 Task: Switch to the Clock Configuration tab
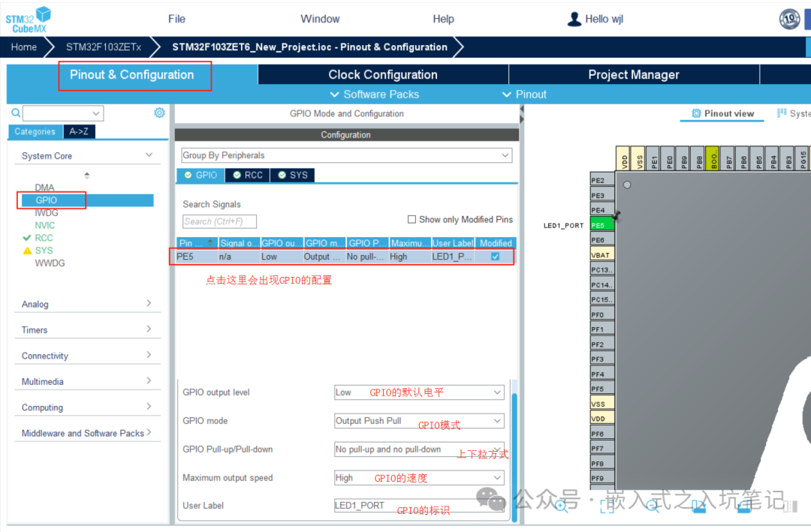click(x=382, y=74)
